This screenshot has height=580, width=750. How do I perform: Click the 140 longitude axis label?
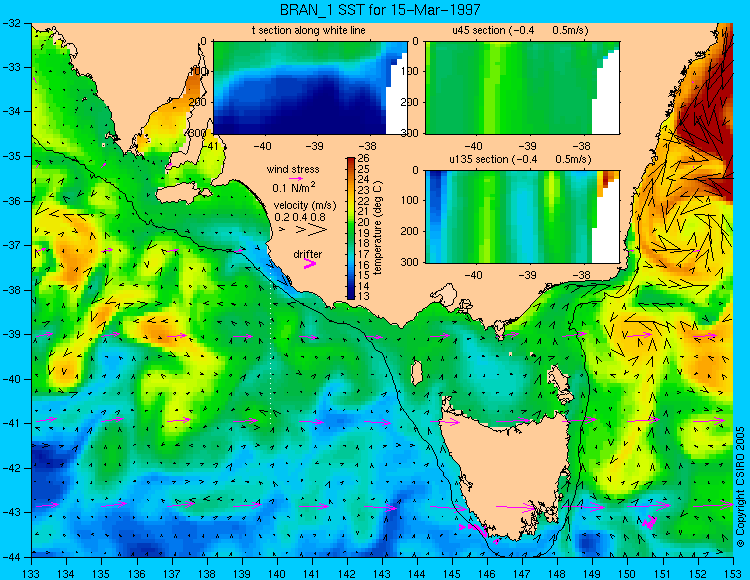[x=277, y=573]
